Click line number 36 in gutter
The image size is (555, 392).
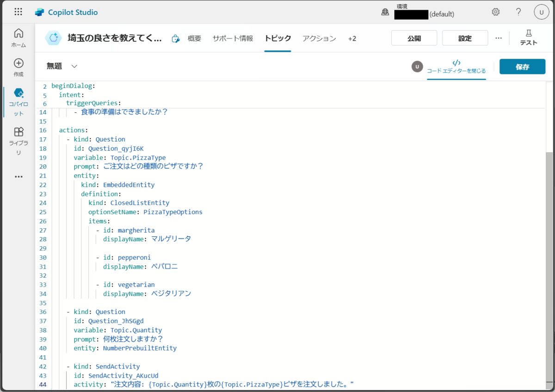[x=43, y=312]
